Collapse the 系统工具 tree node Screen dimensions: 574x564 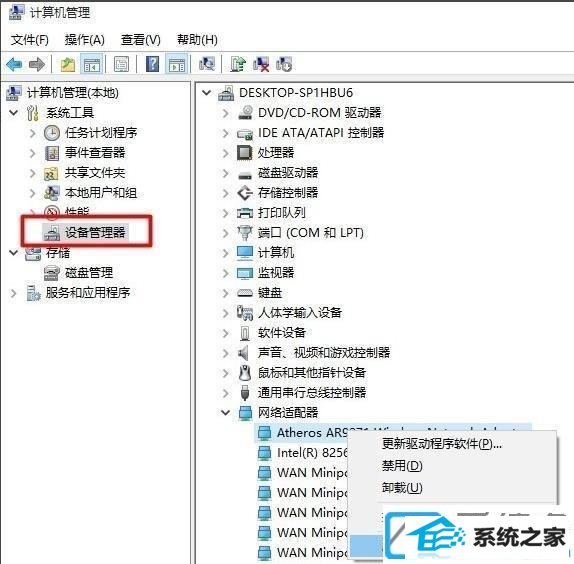point(14,112)
